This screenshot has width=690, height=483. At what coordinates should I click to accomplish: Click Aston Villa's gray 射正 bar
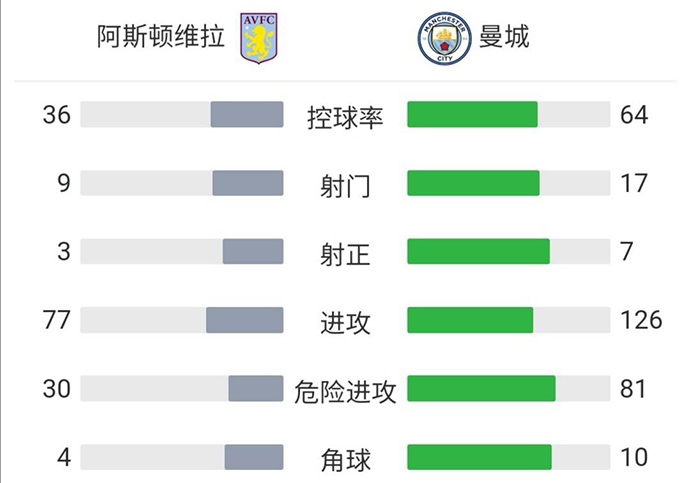click(x=253, y=251)
